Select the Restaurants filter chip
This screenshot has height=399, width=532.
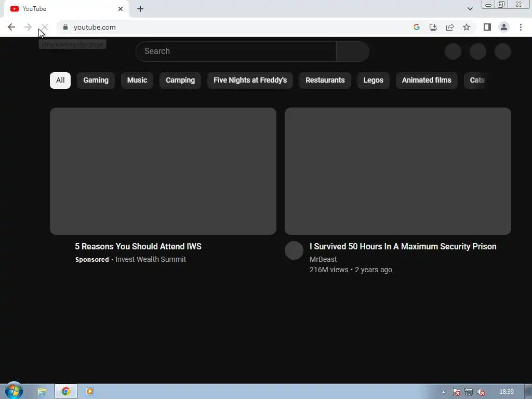(x=325, y=81)
